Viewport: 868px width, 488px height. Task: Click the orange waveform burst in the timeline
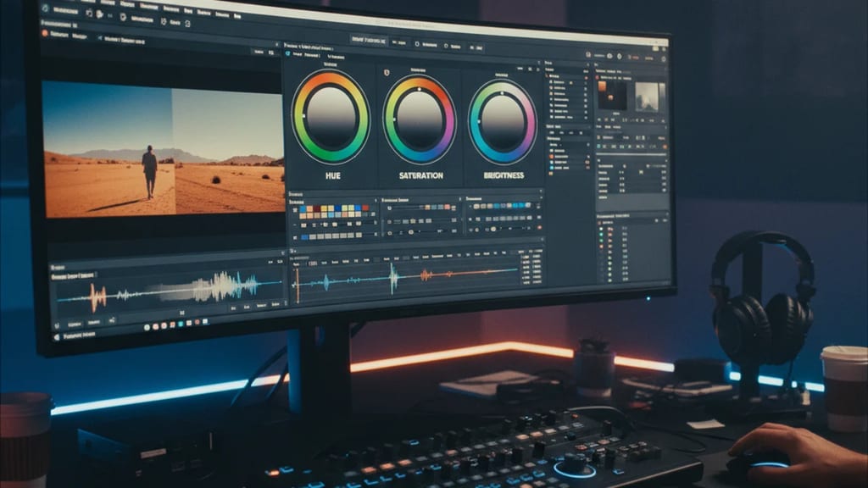426,274
